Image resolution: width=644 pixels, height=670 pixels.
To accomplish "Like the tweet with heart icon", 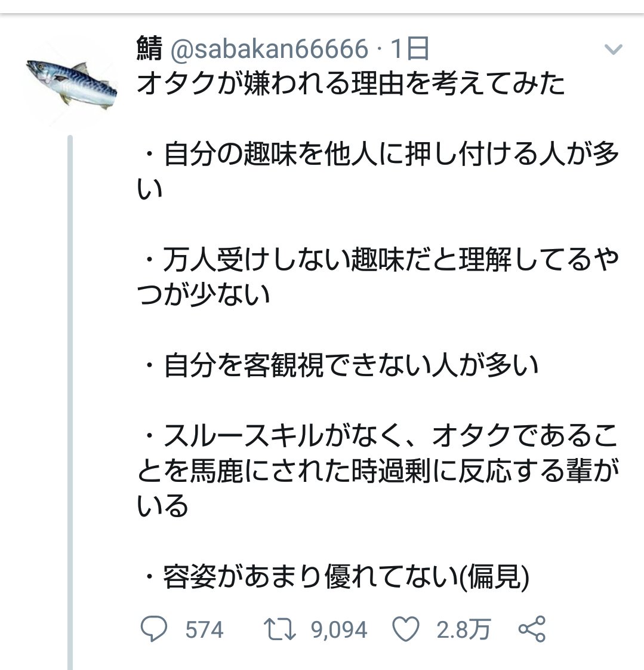I will tap(406, 629).
